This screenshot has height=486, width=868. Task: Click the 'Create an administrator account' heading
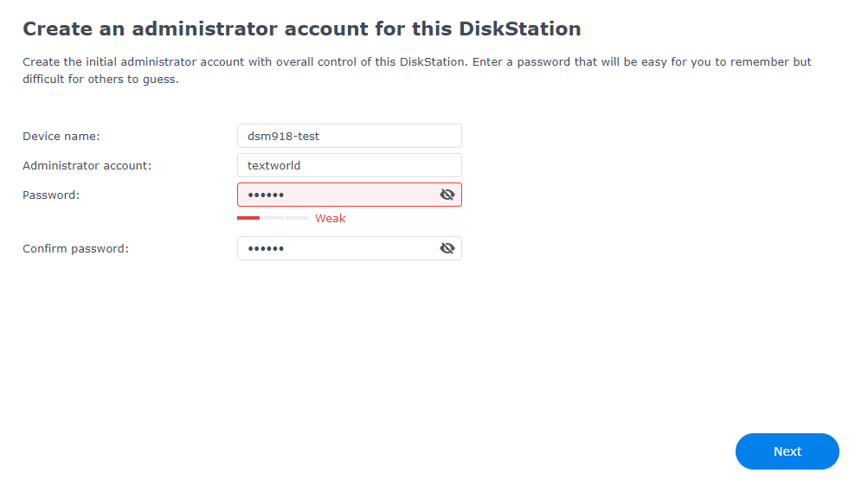tap(301, 29)
